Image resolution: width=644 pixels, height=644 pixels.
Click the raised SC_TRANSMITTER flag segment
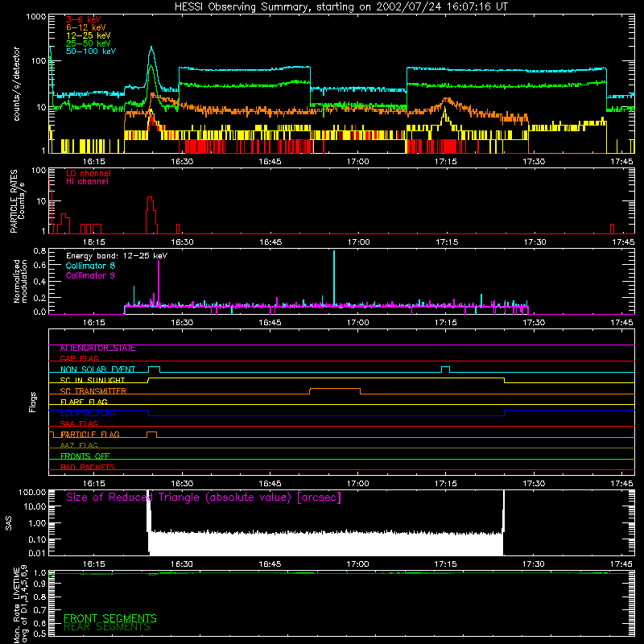[x=335, y=389]
